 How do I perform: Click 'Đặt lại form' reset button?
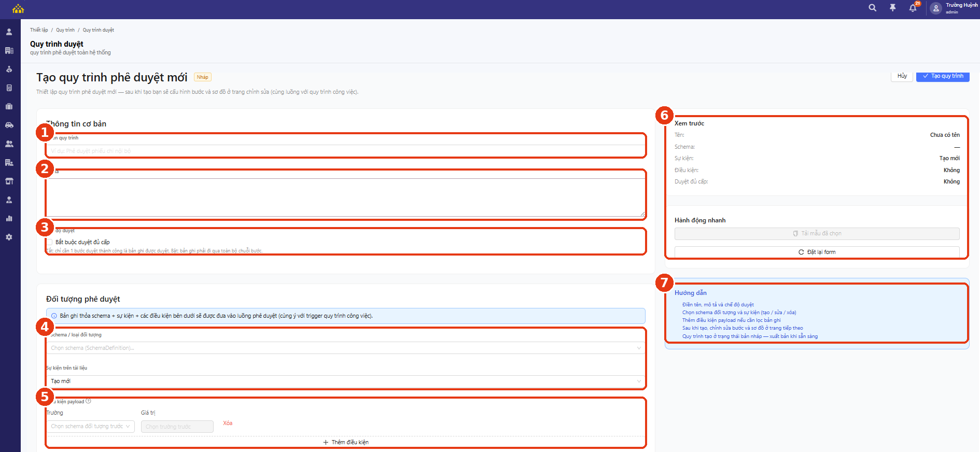(817, 252)
